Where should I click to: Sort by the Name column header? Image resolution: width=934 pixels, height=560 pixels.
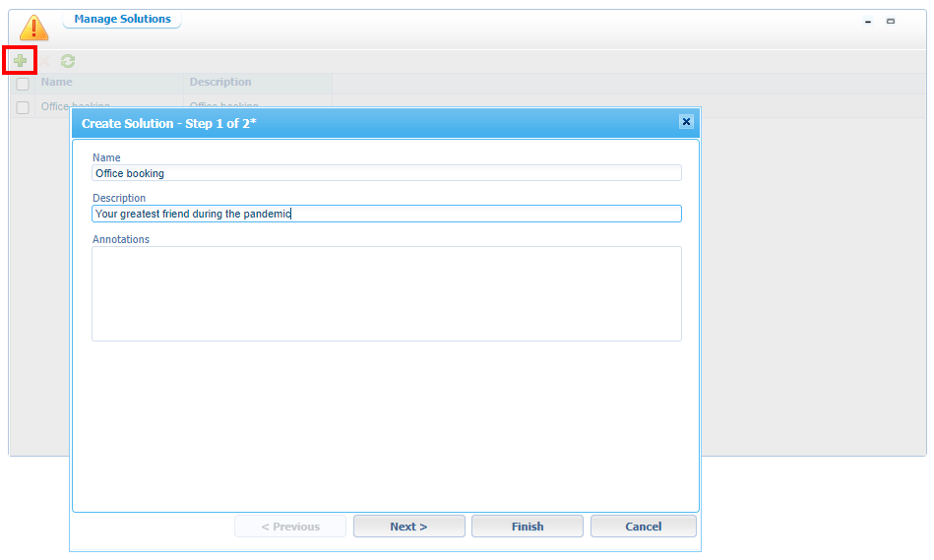click(109, 83)
